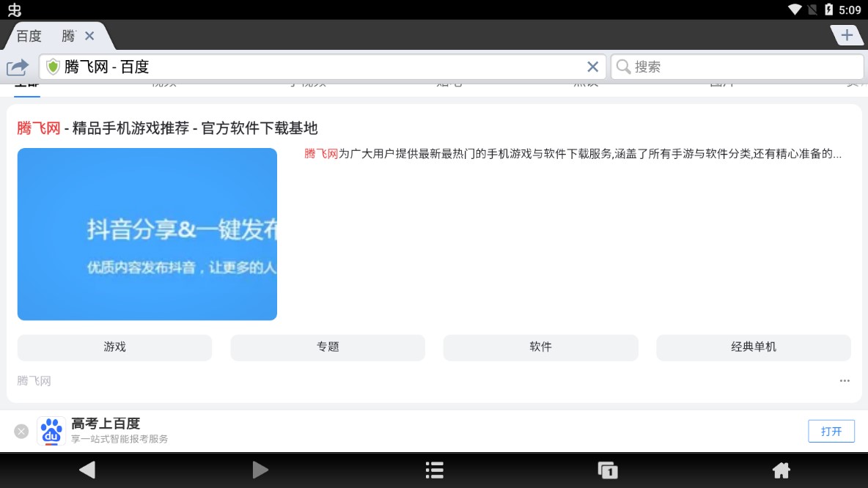
Task: Tap the Baidu paw logo icon
Action: (x=51, y=431)
